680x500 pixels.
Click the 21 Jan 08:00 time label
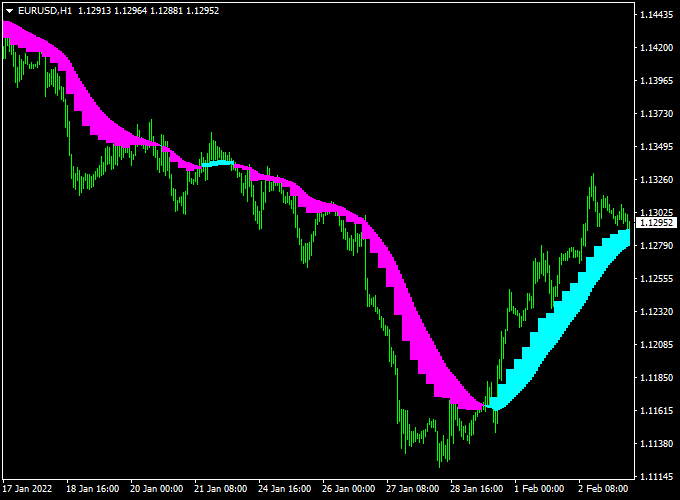coord(220,489)
